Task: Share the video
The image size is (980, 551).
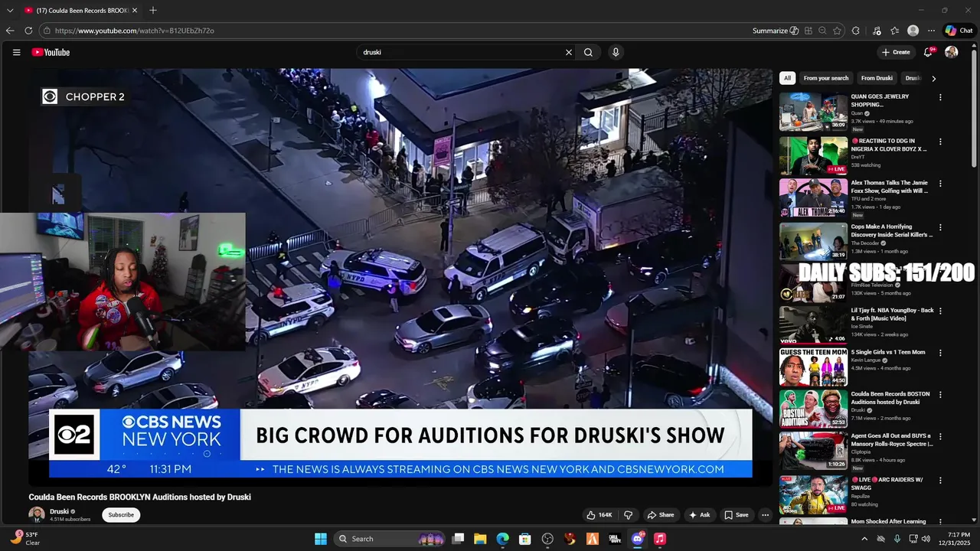Action: point(660,515)
